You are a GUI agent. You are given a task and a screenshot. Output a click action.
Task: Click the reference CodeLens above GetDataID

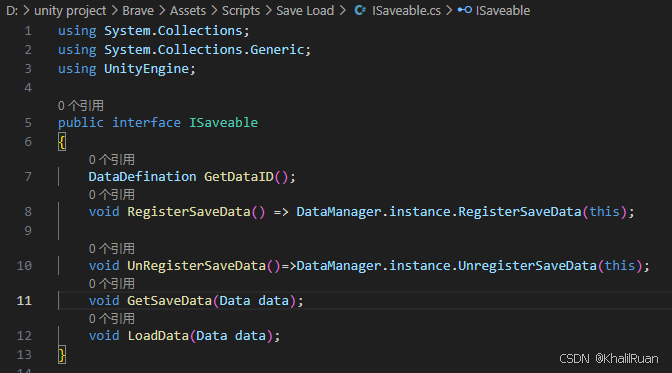[x=111, y=159]
